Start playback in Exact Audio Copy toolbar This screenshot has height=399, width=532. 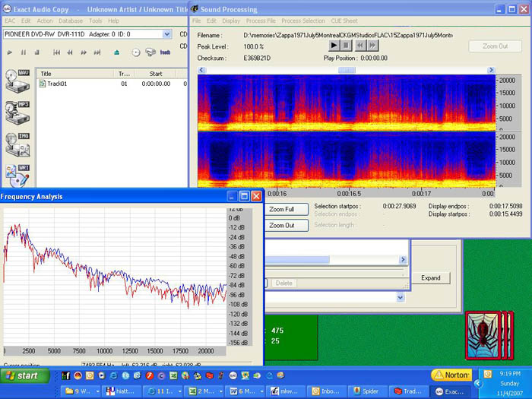click(9, 52)
